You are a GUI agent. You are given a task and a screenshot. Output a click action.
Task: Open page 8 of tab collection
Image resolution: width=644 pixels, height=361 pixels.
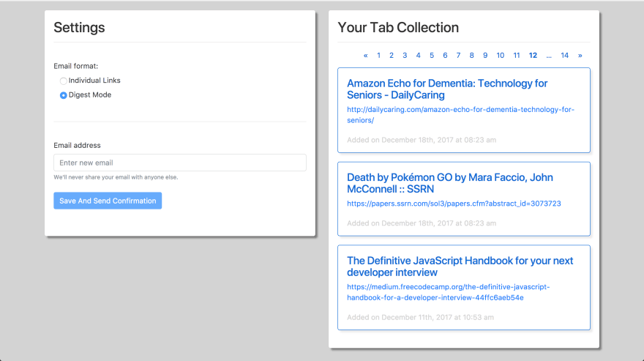(471, 55)
